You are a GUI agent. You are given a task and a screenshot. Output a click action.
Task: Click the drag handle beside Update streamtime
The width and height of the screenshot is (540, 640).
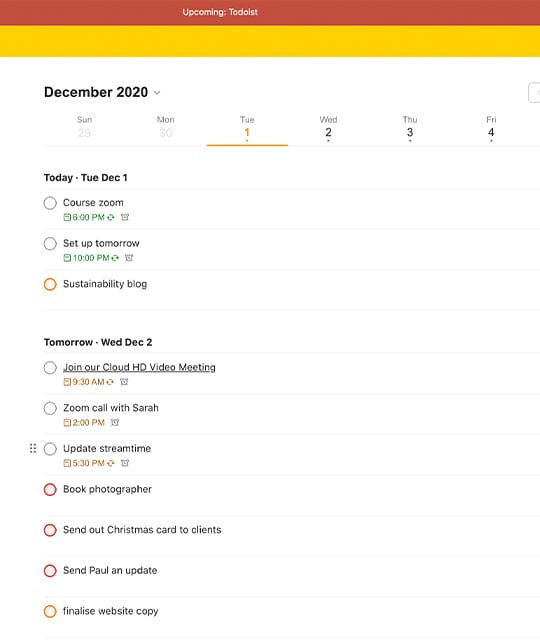pos(33,449)
